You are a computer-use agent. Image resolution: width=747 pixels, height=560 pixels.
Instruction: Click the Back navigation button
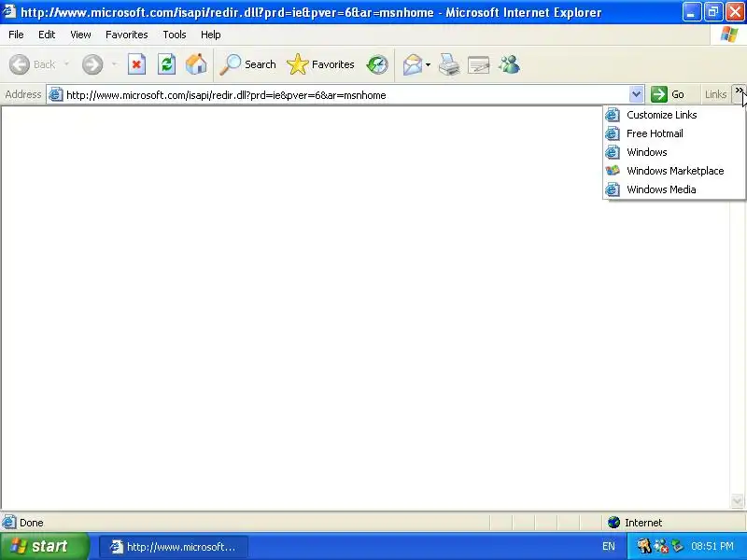click(33, 64)
